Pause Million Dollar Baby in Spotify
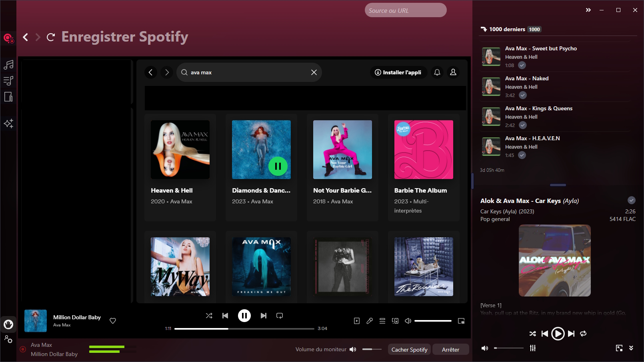The image size is (644, 362). click(x=244, y=316)
